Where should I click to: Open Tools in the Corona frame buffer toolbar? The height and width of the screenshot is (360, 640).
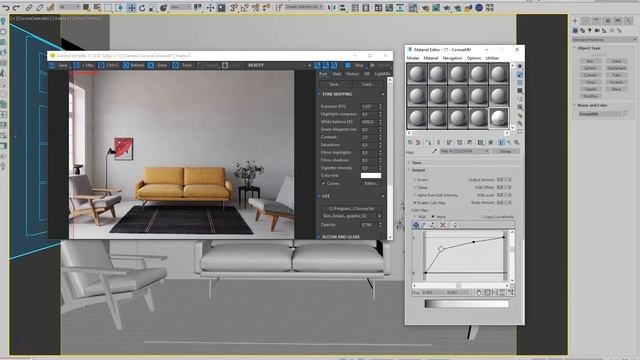183,65
